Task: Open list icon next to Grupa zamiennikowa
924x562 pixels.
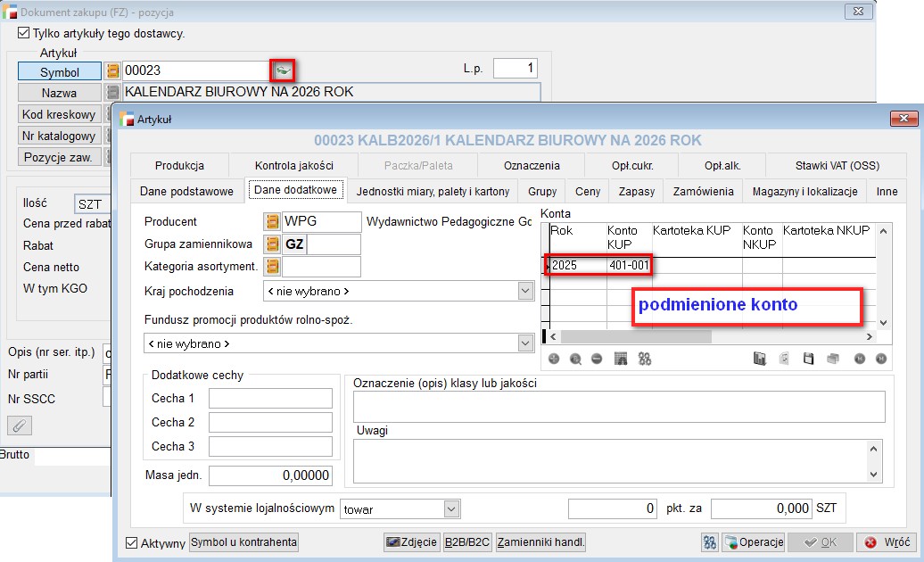Action: (x=273, y=244)
